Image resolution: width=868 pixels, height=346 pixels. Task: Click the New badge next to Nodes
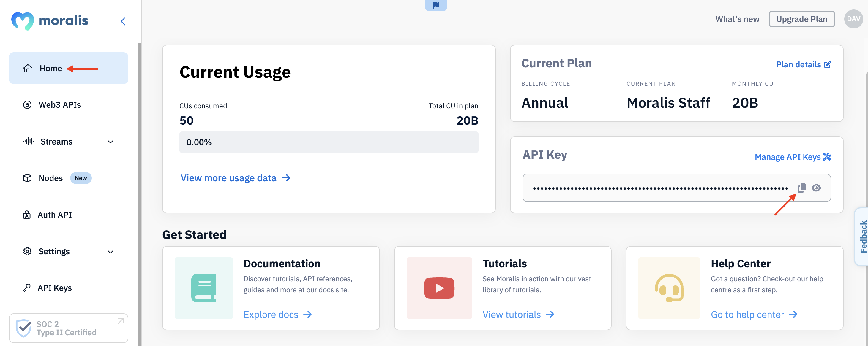tap(81, 178)
